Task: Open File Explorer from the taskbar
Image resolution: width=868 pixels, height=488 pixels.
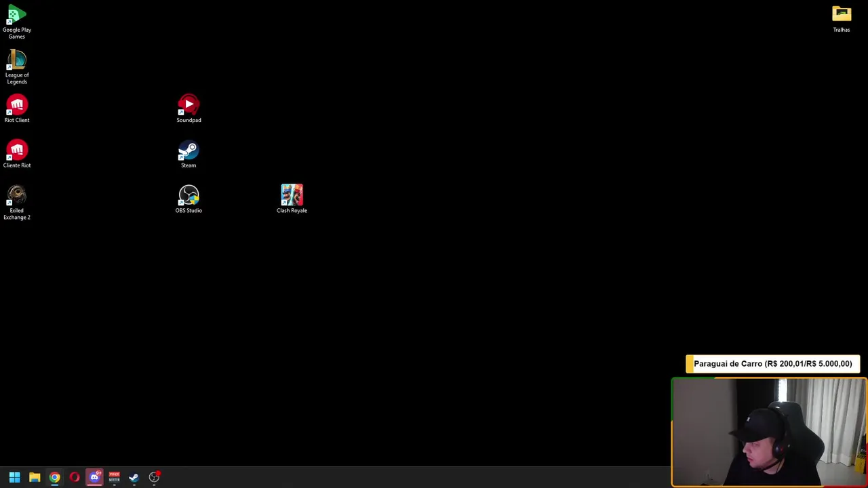Action: (x=35, y=477)
